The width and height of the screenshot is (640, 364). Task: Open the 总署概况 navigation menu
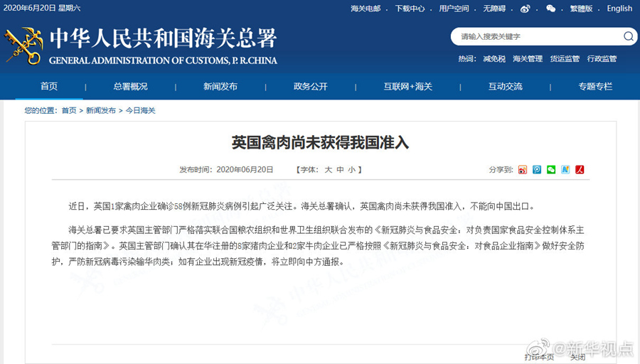coord(130,87)
